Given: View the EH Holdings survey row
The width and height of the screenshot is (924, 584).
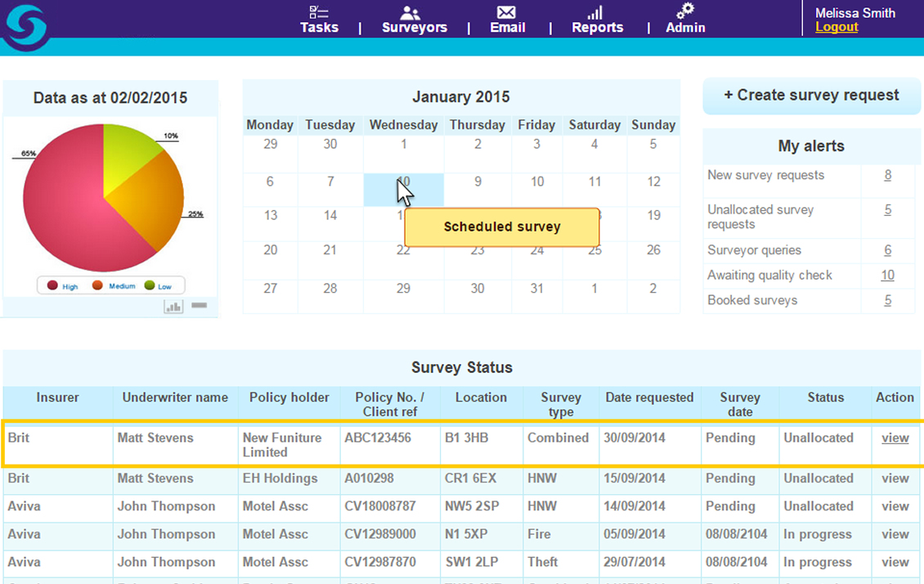Looking at the screenshot, I should [x=895, y=478].
